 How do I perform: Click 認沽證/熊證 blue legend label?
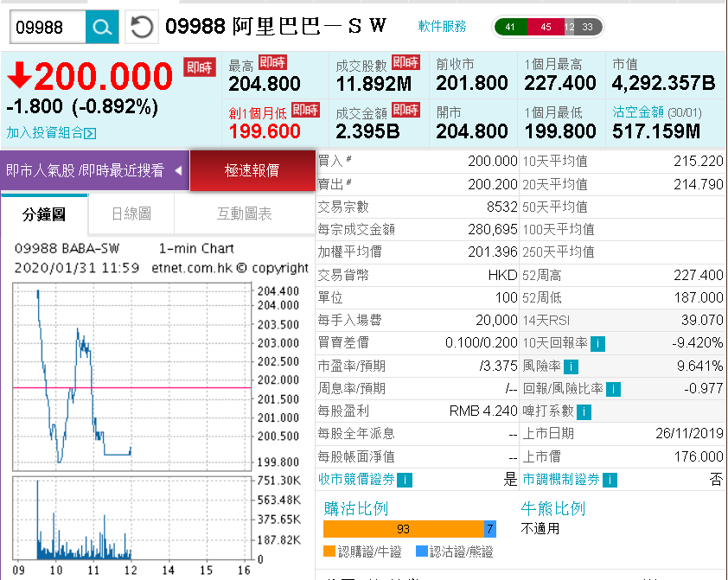[x=461, y=551]
